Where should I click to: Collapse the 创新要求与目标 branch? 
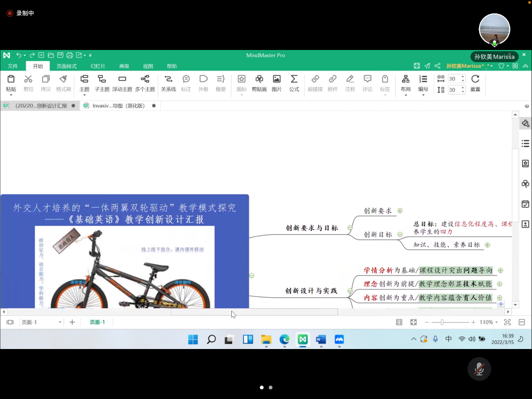tap(350, 228)
